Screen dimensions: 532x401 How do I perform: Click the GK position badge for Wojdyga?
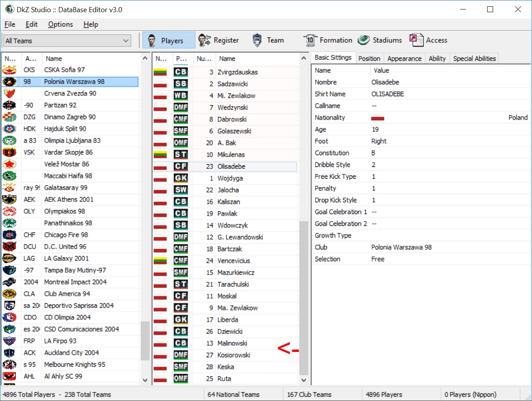tap(181, 178)
